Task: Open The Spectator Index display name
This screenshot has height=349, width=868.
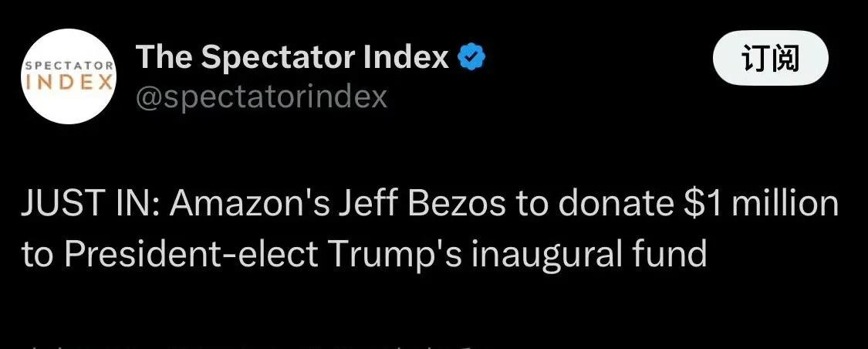Action: tap(292, 57)
